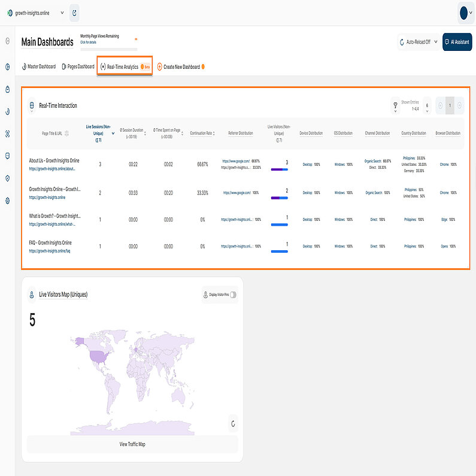Click the growth-insights.online site favicon
The width and height of the screenshot is (476, 476).
(x=10, y=13)
